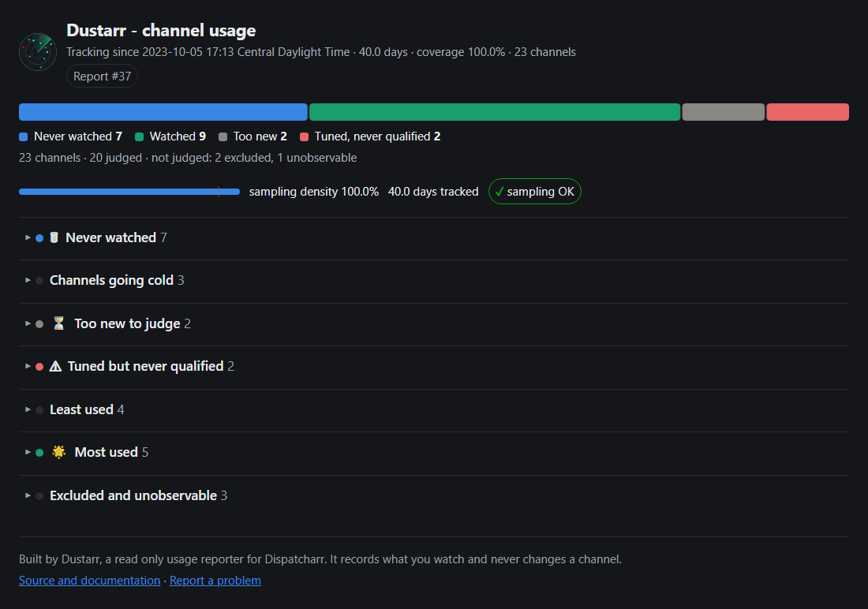Expand the Channels going cold section arrow
This screenshot has height=609, width=868.
[x=28, y=280]
